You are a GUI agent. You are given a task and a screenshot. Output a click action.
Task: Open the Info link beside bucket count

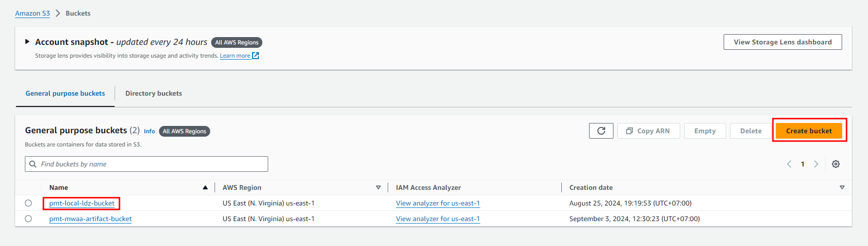pos(149,131)
